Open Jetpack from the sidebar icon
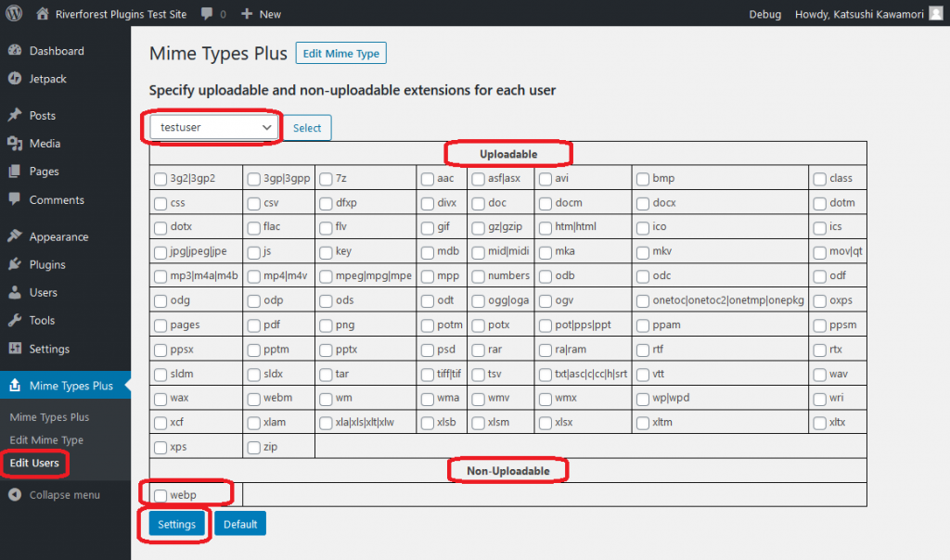 click(x=15, y=79)
